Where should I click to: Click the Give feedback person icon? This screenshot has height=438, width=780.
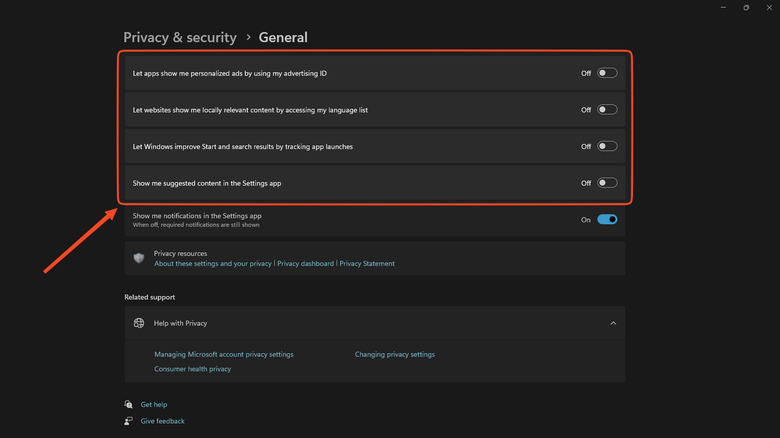pyautogui.click(x=128, y=421)
